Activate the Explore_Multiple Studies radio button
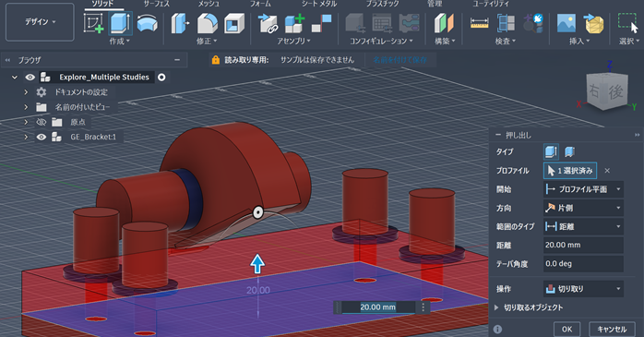The height and width of the screenshot is (337, 644). (x=161, y=78)
